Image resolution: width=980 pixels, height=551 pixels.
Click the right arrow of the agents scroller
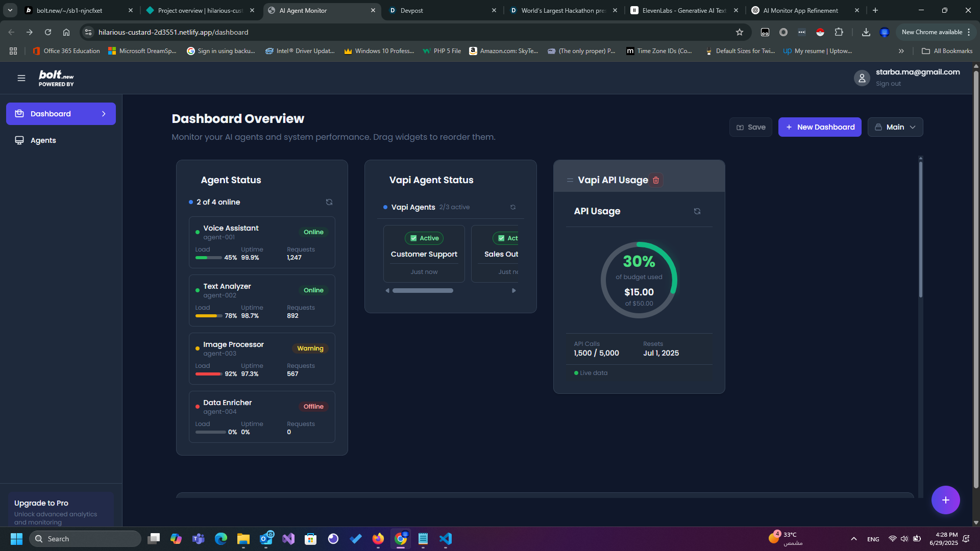coord(513,291)
